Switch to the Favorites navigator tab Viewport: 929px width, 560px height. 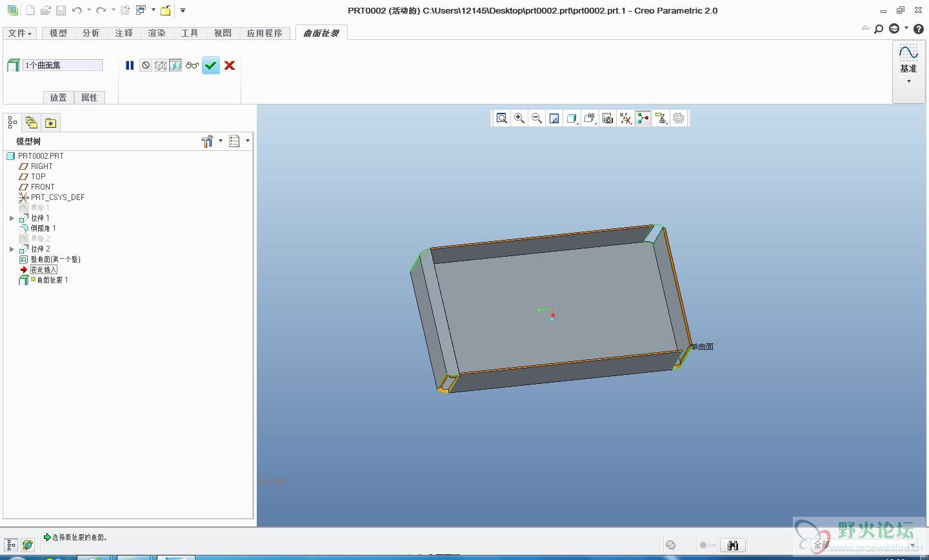[x=51, y=122]
